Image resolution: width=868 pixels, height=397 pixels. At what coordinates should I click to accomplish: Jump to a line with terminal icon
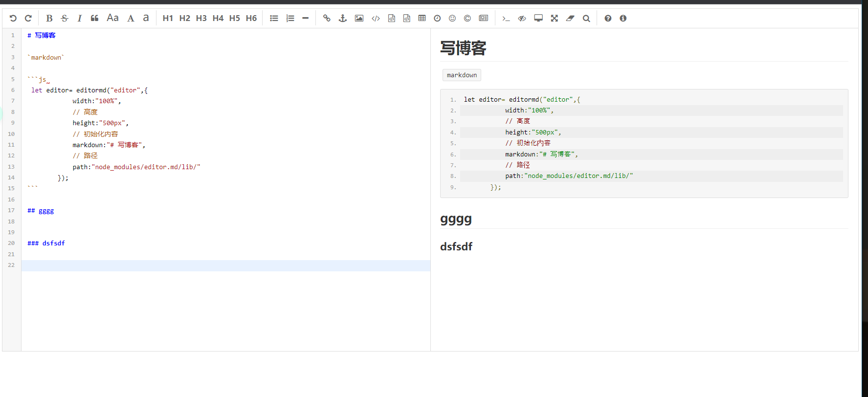pos(506,18)
